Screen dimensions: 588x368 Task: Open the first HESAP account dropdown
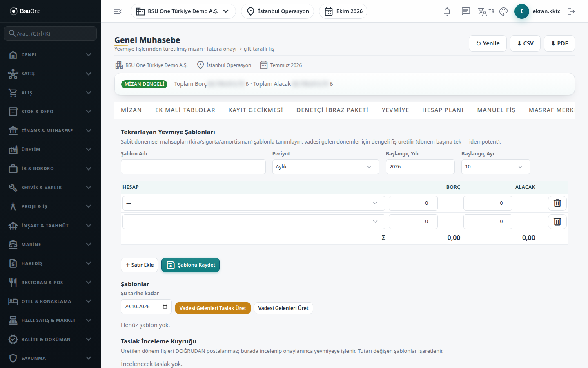(x=254, y=203)
